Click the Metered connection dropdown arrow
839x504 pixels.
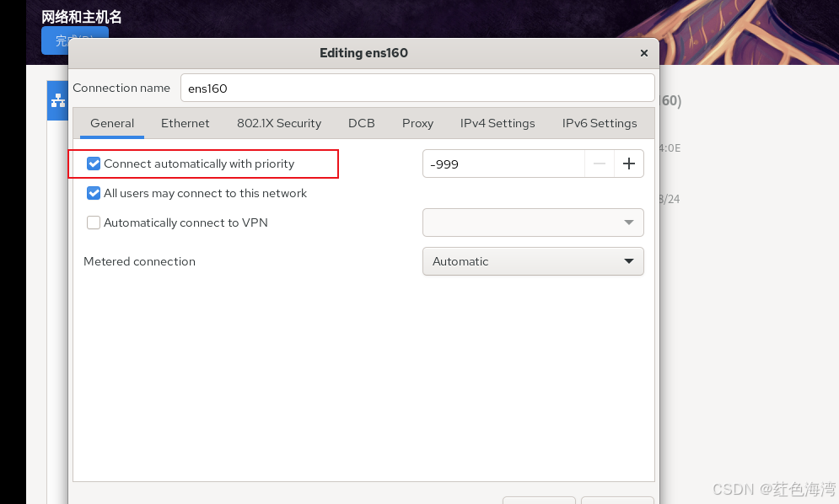point(629,261)
